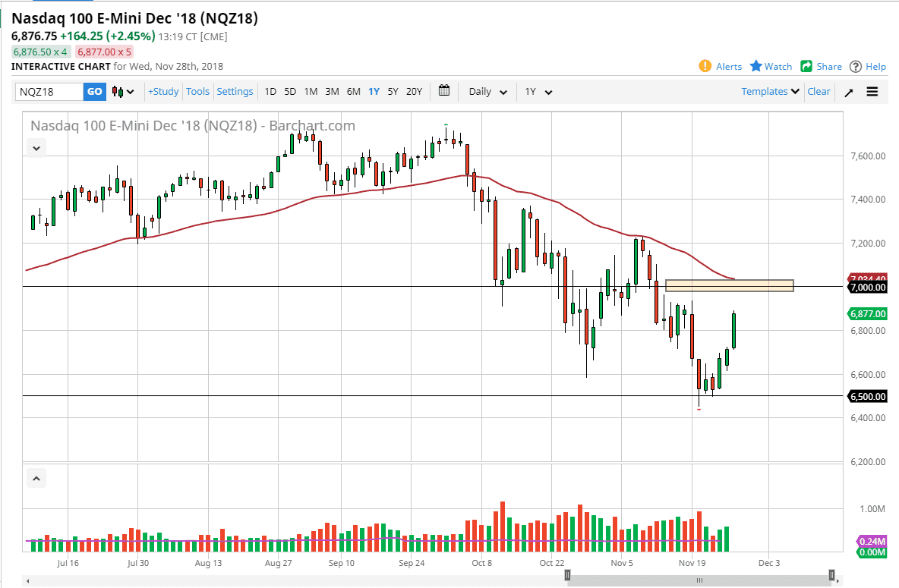The width and height of the screenshot is (899, 588).
Task: Open the hamburger chart menu icon
Action: pyautogui.click(x=872, y=91)
